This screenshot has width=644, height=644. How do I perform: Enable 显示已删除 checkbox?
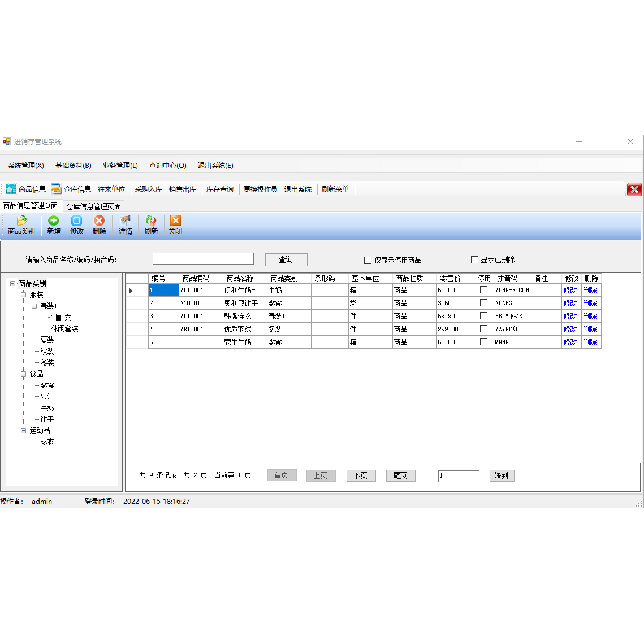coord(474,260)
